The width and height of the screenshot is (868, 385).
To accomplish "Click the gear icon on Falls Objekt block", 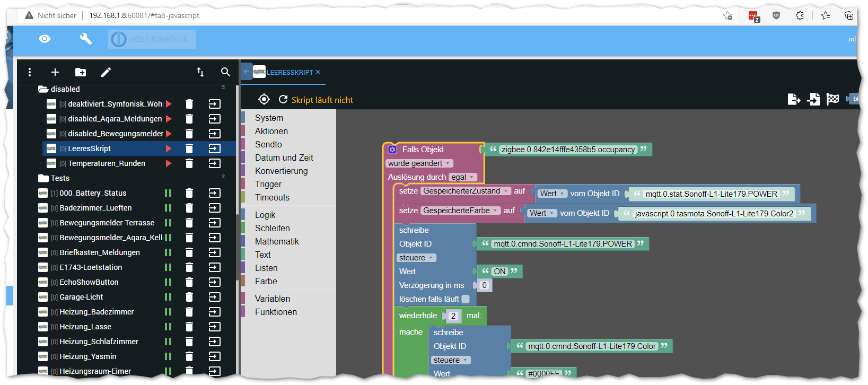I will tap(392, 150).
